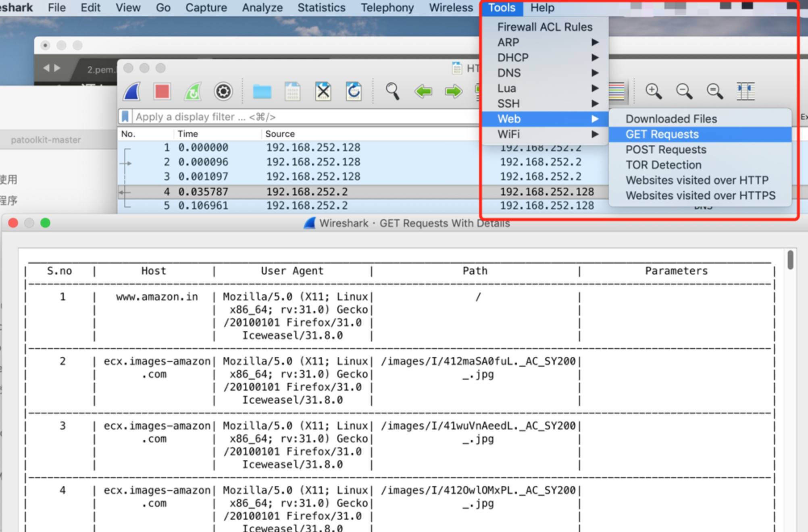Reload capture file icon

click(354, 91)
